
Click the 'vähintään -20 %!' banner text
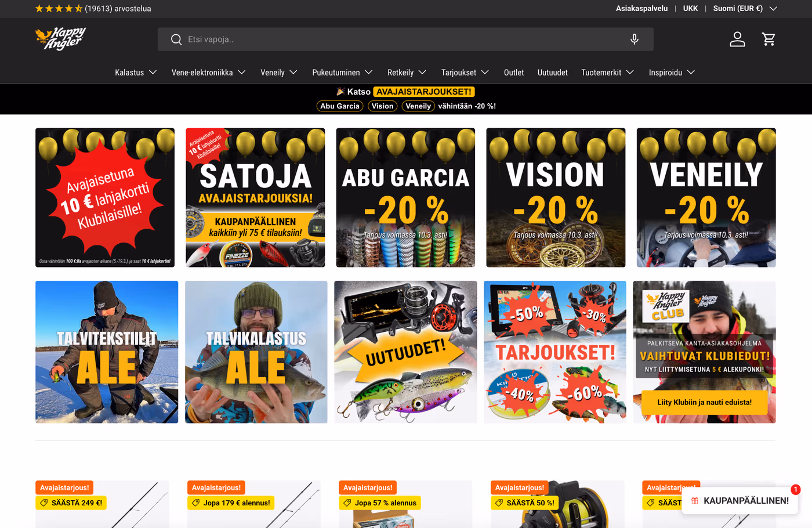tap(467, 106)
